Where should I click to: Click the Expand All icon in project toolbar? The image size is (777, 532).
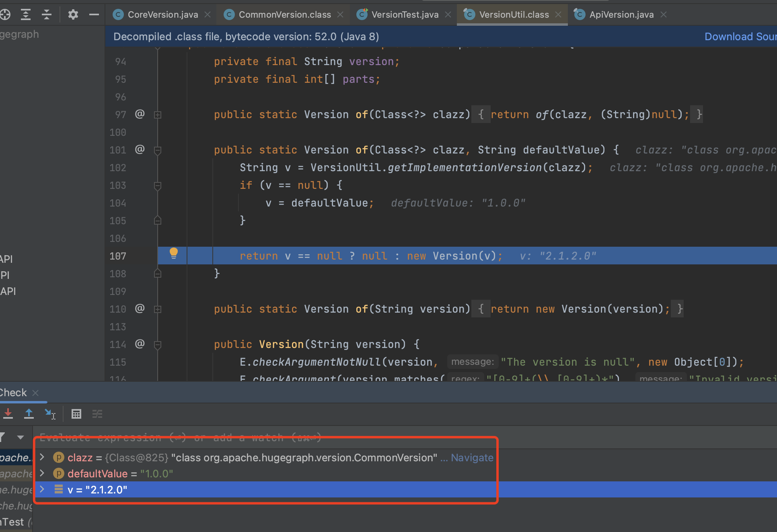[x=26, y=15]
